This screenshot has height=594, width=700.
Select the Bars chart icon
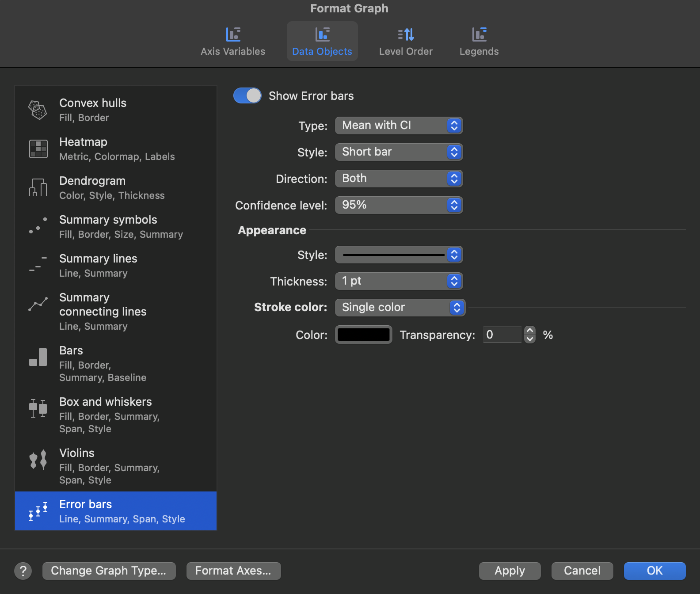pos(38,357)
